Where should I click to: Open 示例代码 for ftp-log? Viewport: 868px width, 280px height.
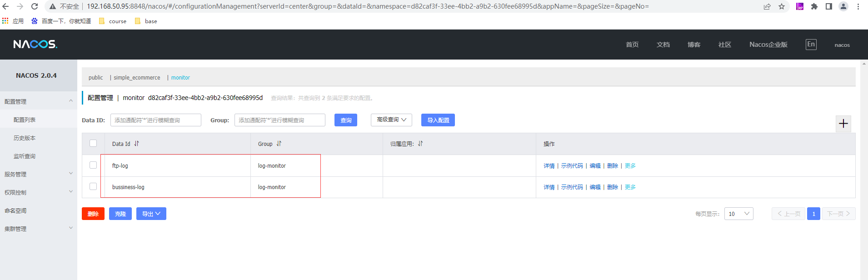(572, 166)
